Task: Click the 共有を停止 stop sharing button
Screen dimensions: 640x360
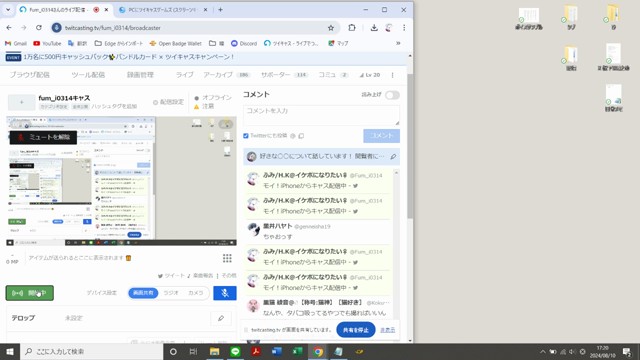Action: click(356, 330)
